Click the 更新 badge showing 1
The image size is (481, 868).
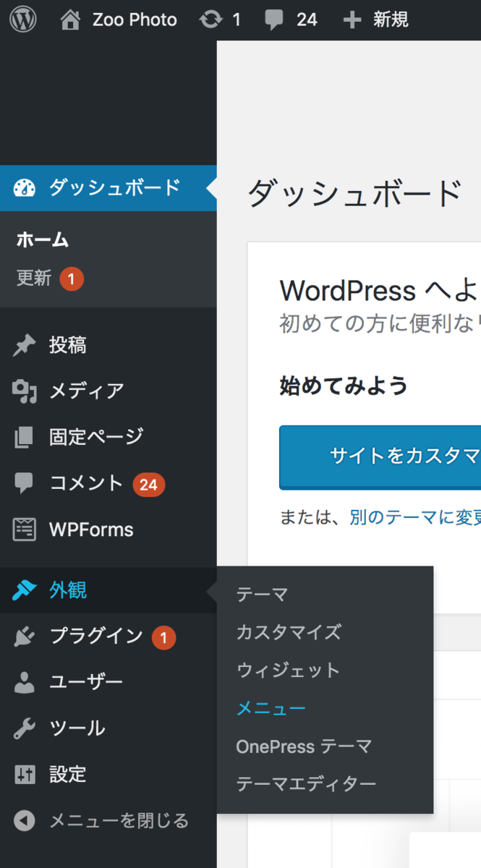point(72,278)
